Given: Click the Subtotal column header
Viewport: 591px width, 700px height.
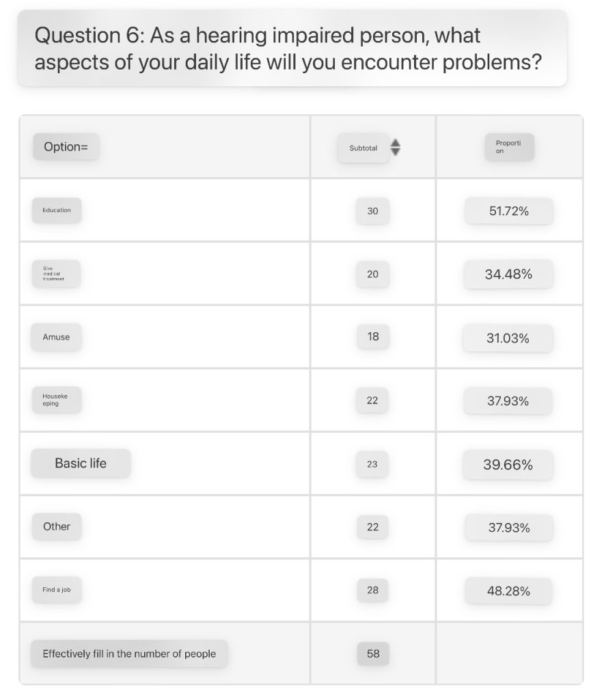Looking at the screenshot, I should pyautogui.click(x=363, y=148).
